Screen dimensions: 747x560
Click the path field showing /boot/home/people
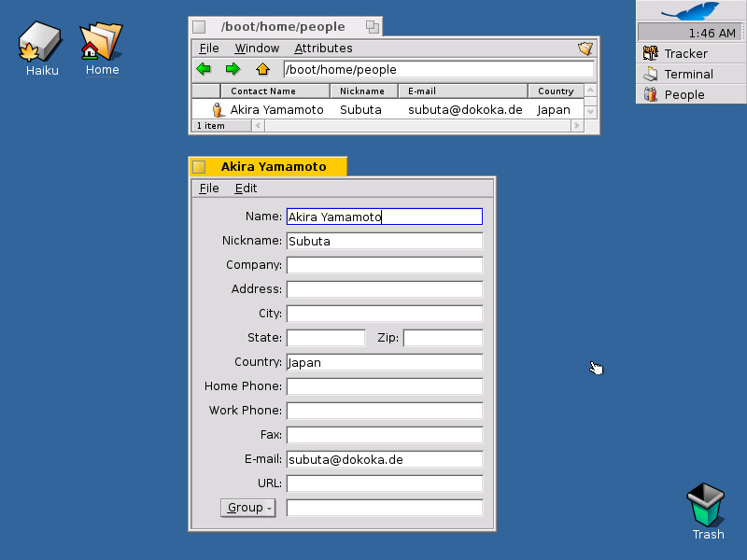tap(438, 69)
